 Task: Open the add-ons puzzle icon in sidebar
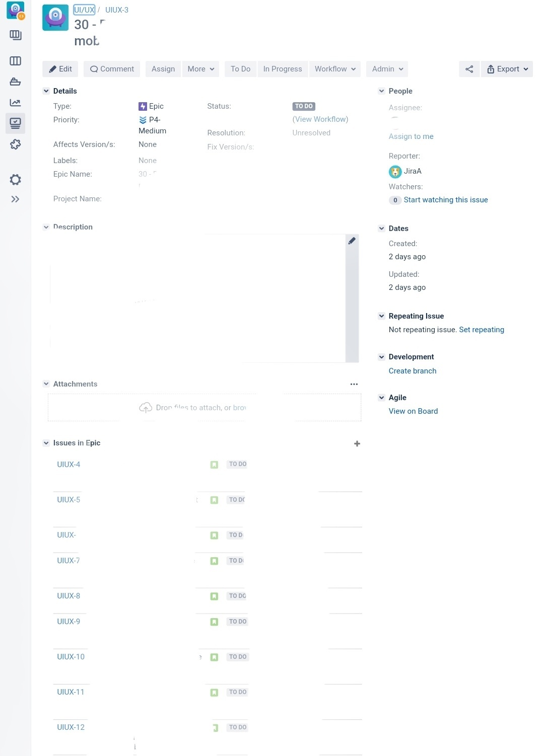click(x=16, y=144)
